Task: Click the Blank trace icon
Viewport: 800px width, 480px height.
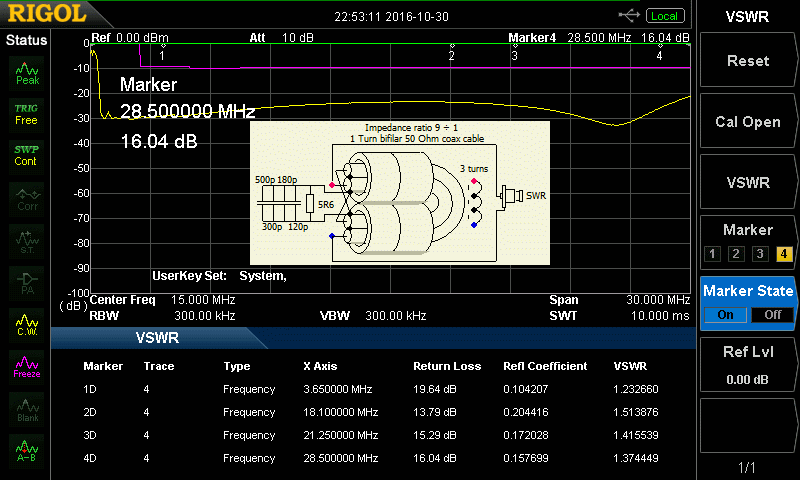Action: (x=27, y=408)
